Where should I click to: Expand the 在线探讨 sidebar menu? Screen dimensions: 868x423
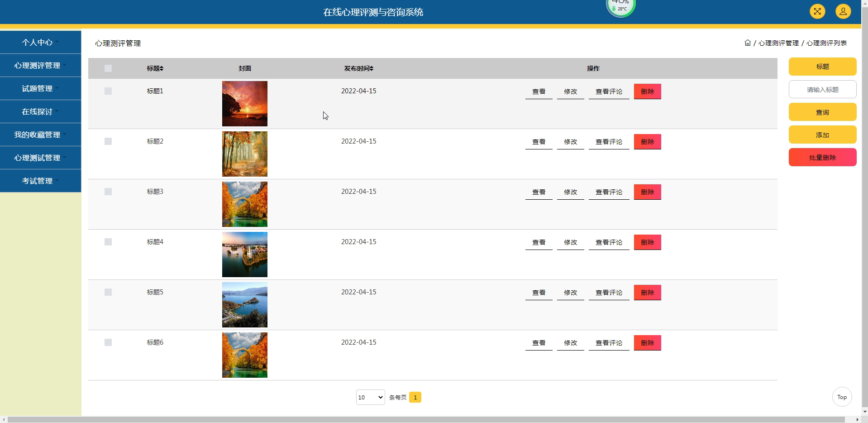coord(40,111)
